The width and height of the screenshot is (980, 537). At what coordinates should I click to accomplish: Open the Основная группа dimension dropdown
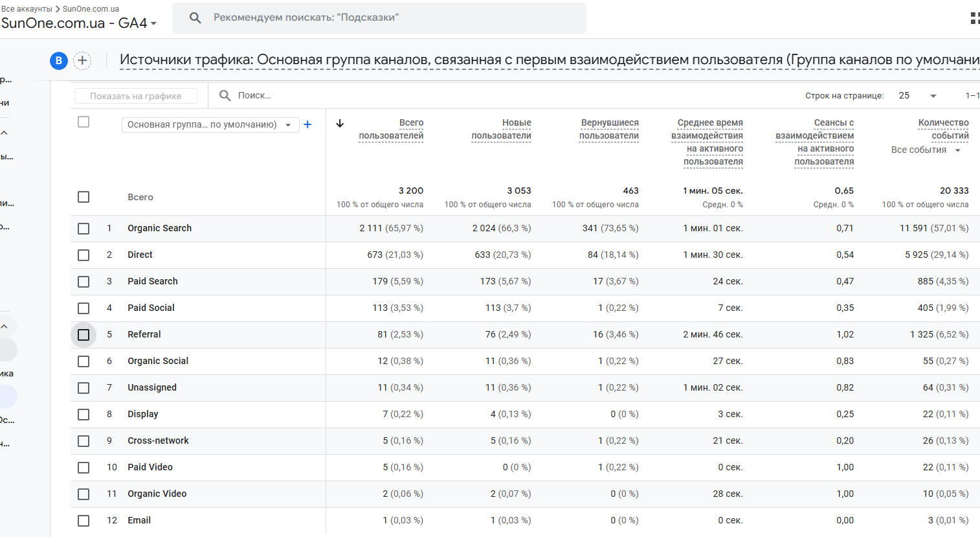pos(210,124)
